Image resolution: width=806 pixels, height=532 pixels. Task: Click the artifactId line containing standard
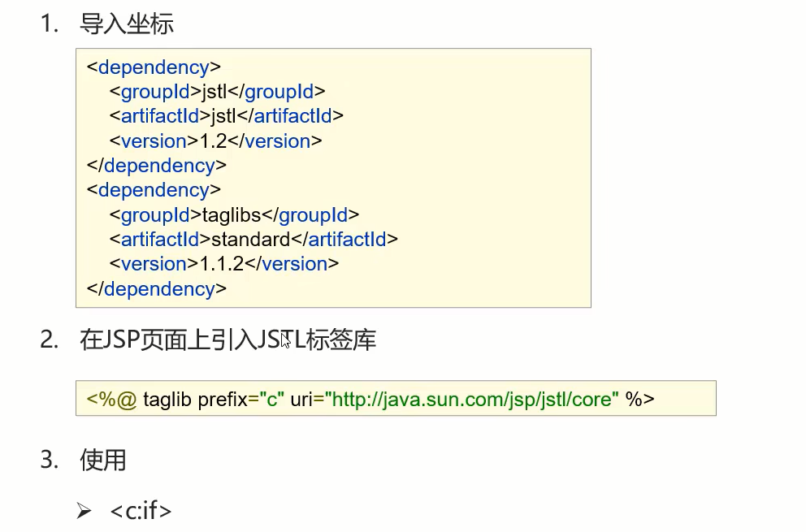pos(253,240)
